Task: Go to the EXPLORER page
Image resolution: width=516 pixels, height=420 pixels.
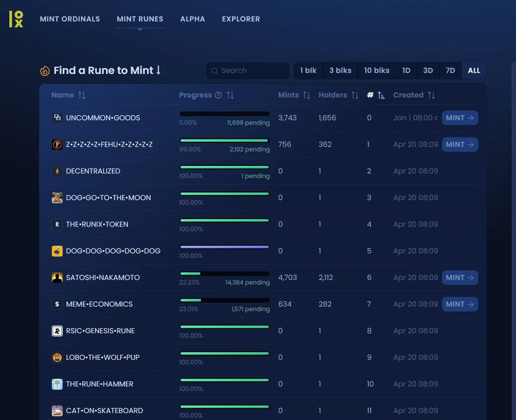Action: 241,19
